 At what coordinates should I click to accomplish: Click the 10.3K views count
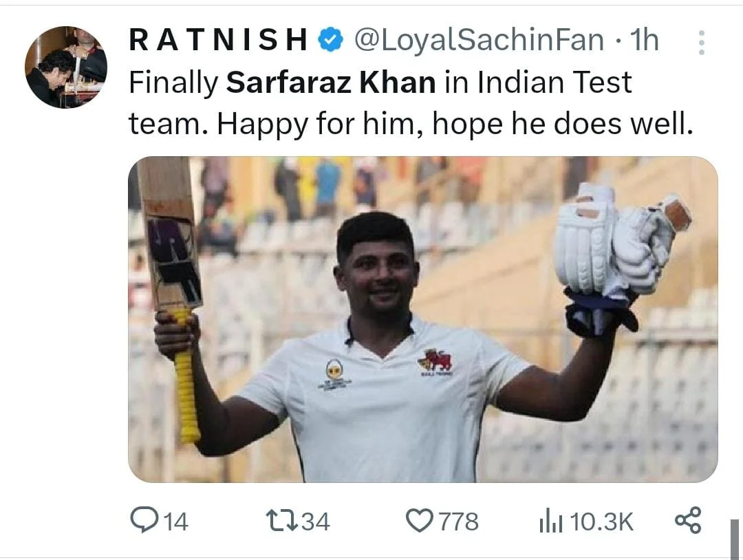pos(601,521)
